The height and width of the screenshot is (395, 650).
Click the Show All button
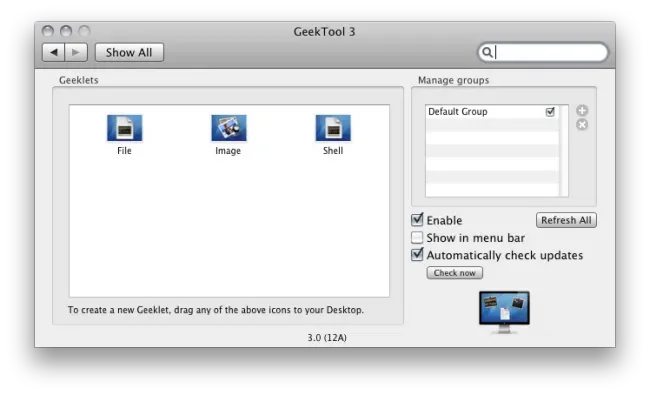129,53
